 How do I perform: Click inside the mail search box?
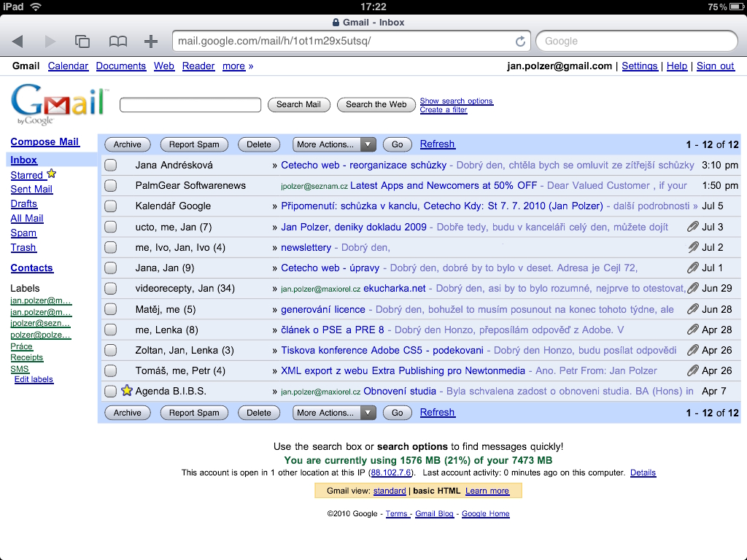190,104
